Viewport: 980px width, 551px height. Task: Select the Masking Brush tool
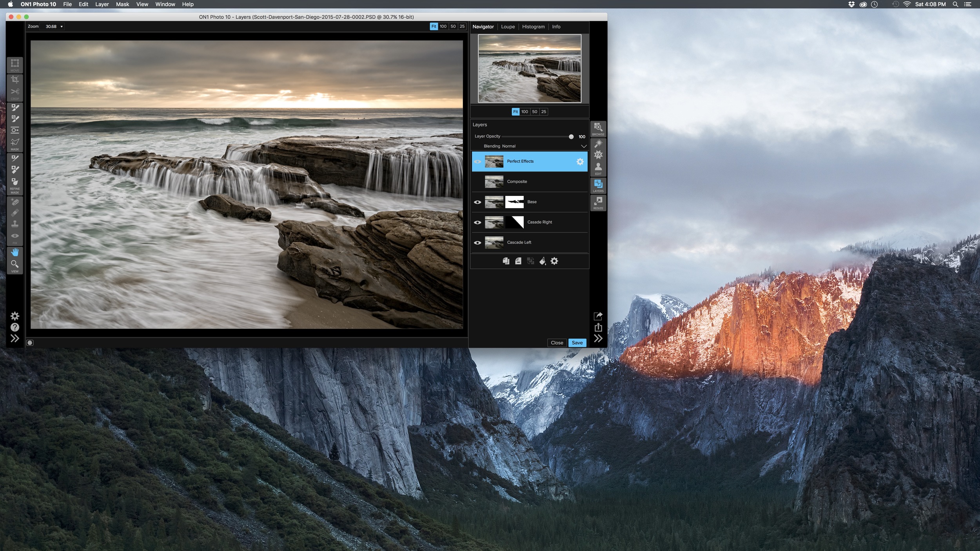coord(15,107)
